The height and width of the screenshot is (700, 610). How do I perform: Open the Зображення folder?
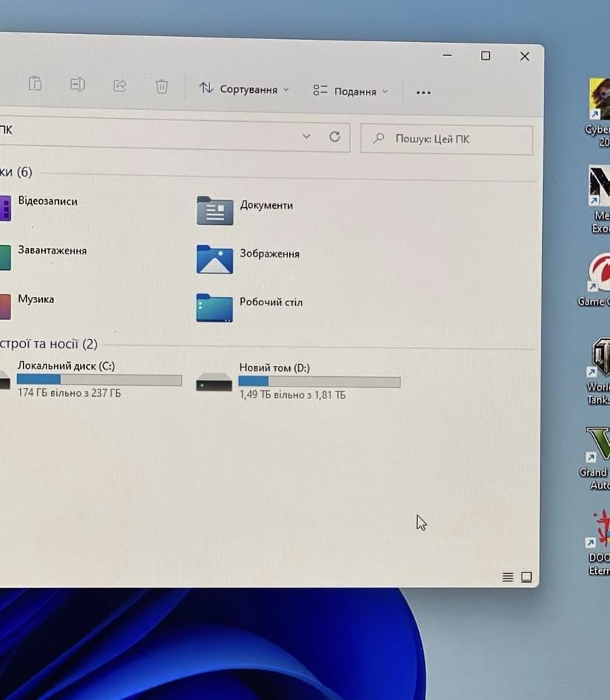[x=249, y=258]
